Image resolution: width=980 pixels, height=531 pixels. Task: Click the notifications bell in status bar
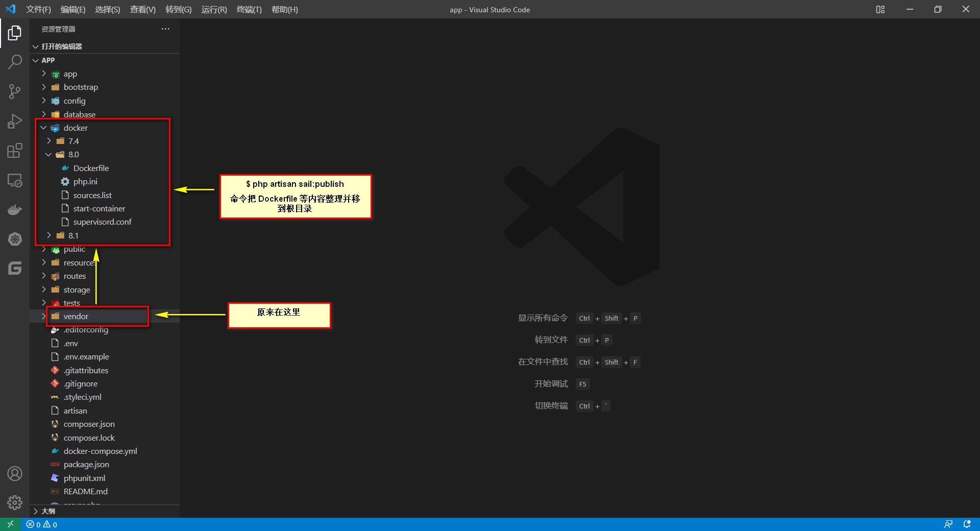tap(967, 524)
